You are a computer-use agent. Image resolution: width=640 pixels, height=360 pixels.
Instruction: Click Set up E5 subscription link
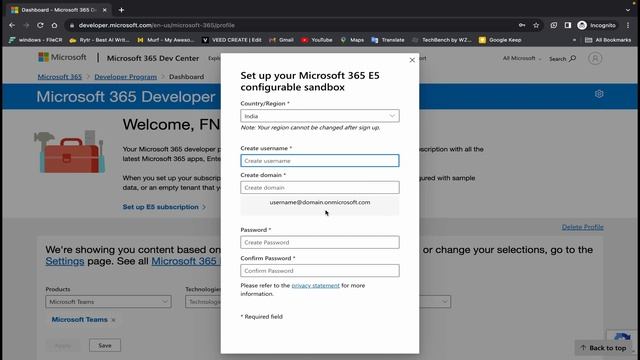click(x=164, y=207)
